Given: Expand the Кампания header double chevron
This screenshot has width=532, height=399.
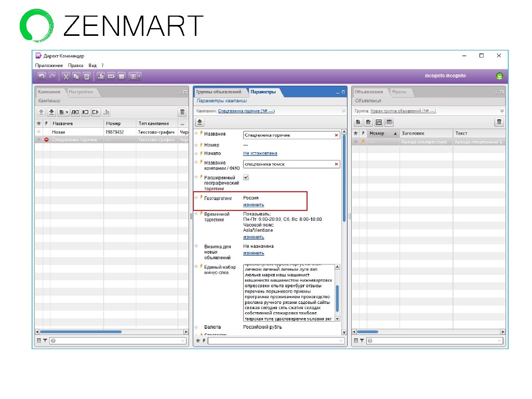Looking at the screenshot, I should pos(343,111).
